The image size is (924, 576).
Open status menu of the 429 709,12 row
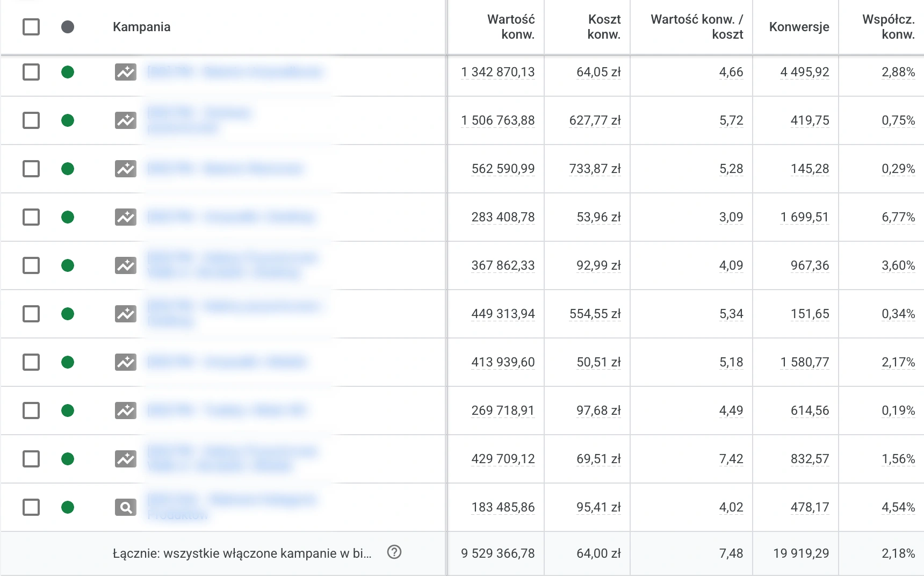pyautogui.click(x=68, y=459)
